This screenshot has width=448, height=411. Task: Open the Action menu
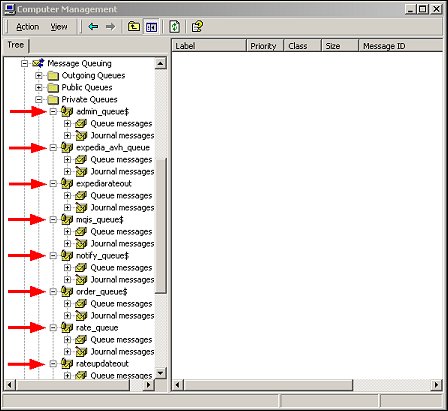point(28,27)
